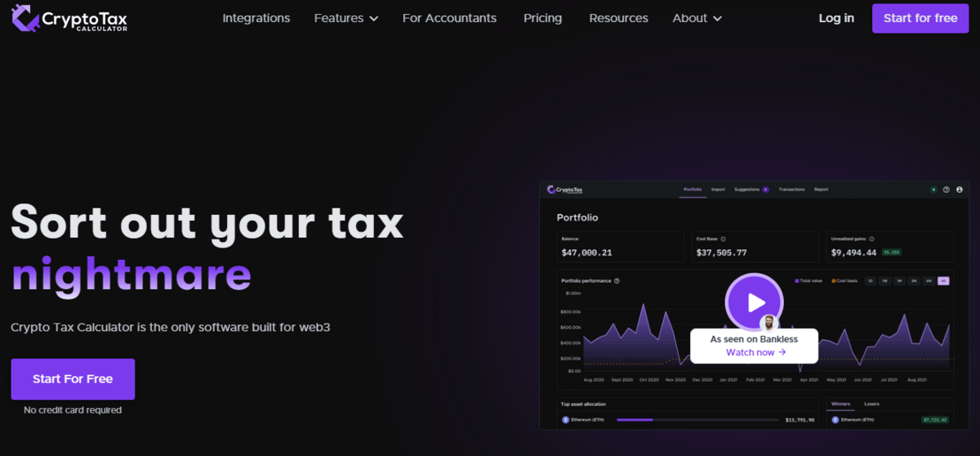This screenshot has width=980, height=456.
Task: Click the user account icon in the preview
Action: [x=960, y=190]
